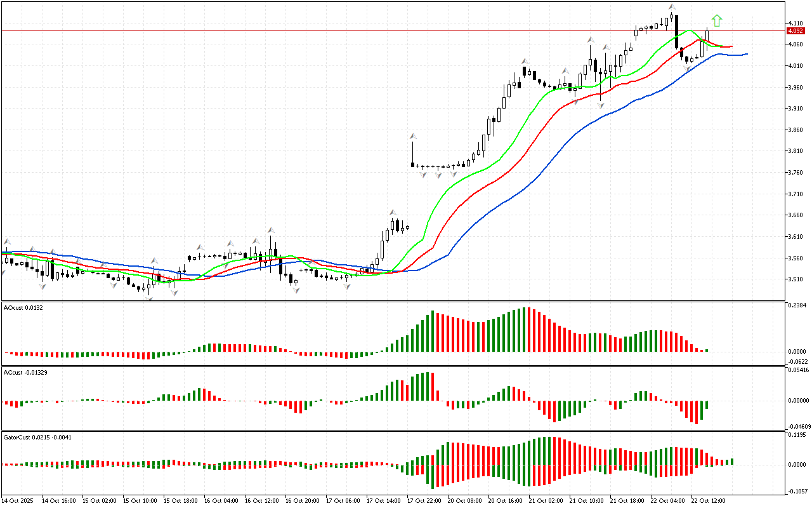Click the 22 Oct 12:00 time label
The image size is (812, 508).
(x=709, y=500)
